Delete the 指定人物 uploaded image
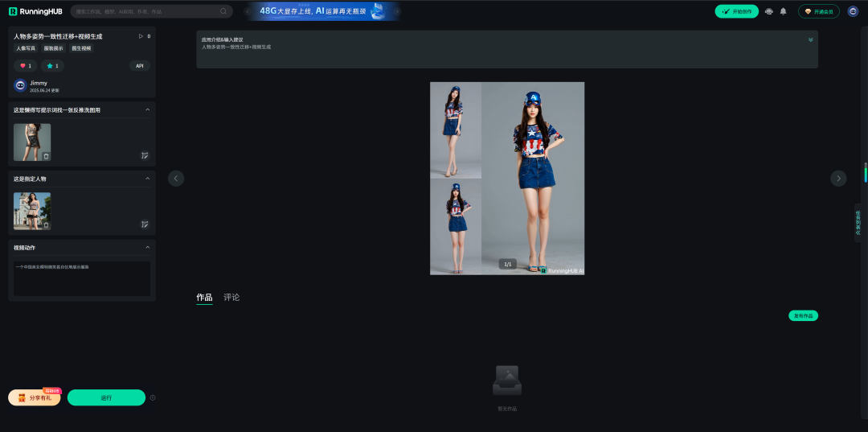This screenshot has height=432, width=868. 46,225
